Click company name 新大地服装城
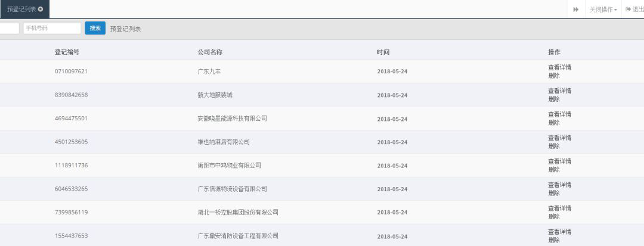This screenshot has height=246, width=644. (x=215, y=95)
